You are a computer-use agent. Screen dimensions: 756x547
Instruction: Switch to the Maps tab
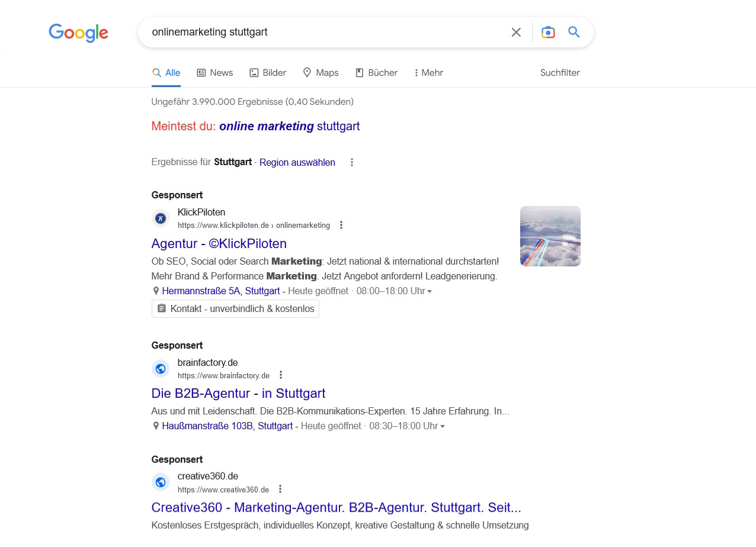pyautogui.click(x=321, y=73)
